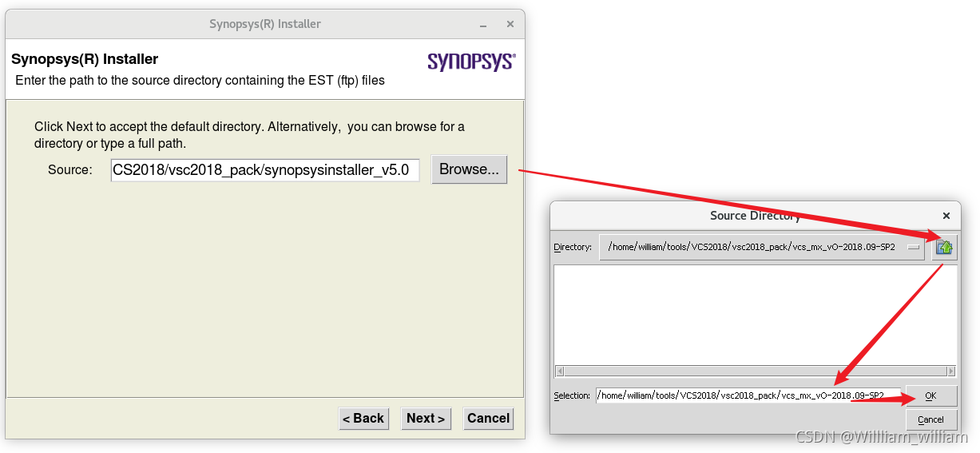Close the Synopsys(R) Installer window

click(x=510, y=24)
